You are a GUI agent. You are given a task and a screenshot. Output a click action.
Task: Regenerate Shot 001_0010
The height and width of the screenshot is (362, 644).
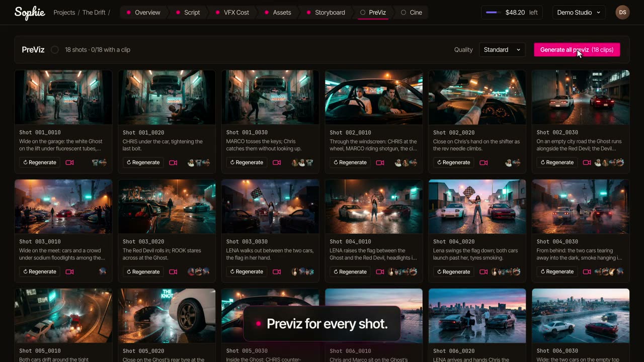point(40,162)
